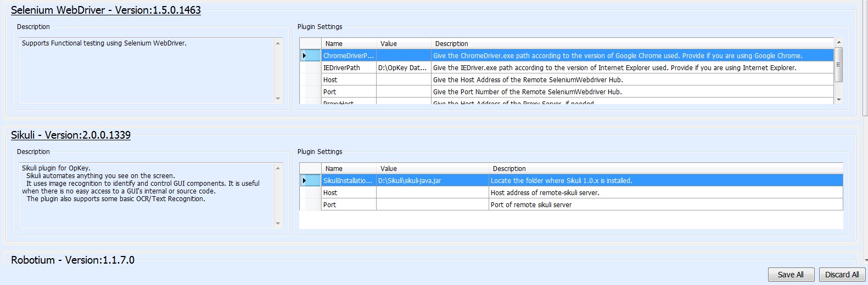868x285 pixels.
Task: Click the Selenium settings grid scroll-up arrow
Action: [x=838, y=42]
